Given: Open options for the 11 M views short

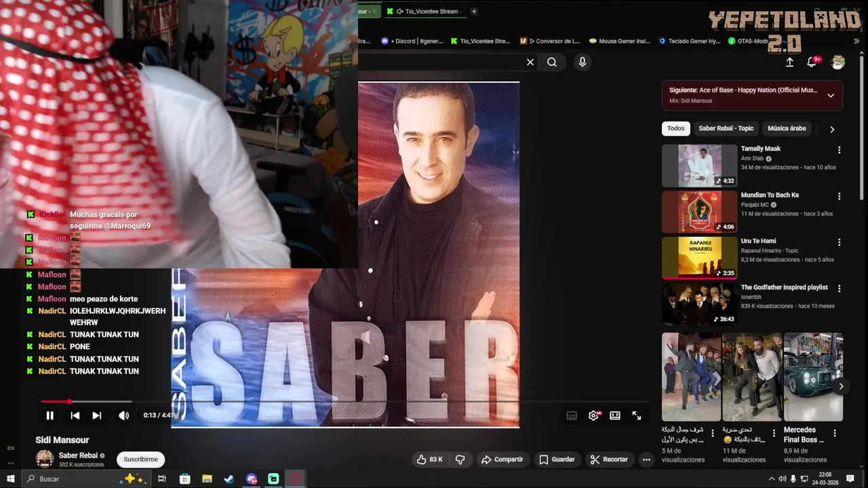Looking at the screenshot, I should point(773,433).
